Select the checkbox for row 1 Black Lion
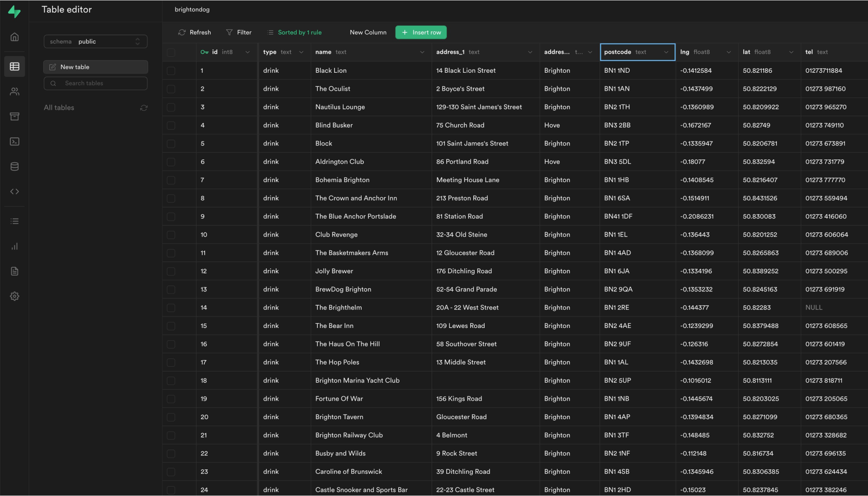This screenshot has width=868, height=496. click(x=171, y=70)
